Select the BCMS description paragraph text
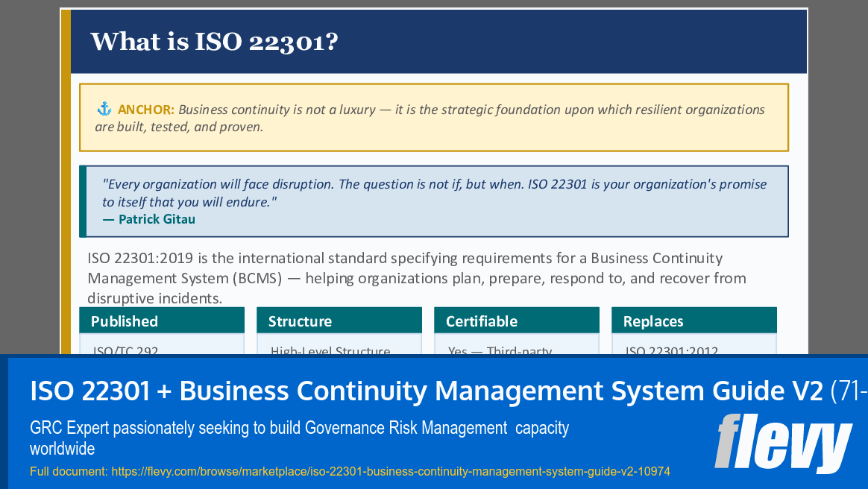Viewport: 868px width, 489px height. tap(418, 278)
